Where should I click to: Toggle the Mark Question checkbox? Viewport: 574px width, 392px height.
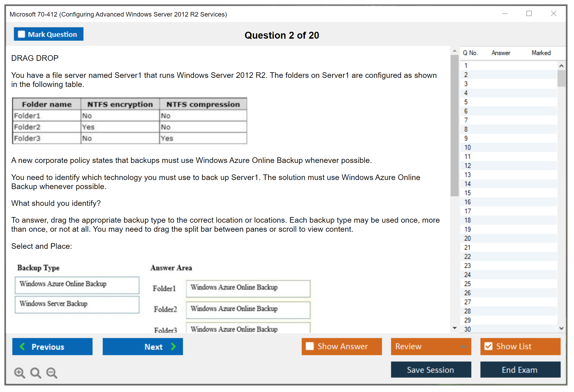[21, 34]
